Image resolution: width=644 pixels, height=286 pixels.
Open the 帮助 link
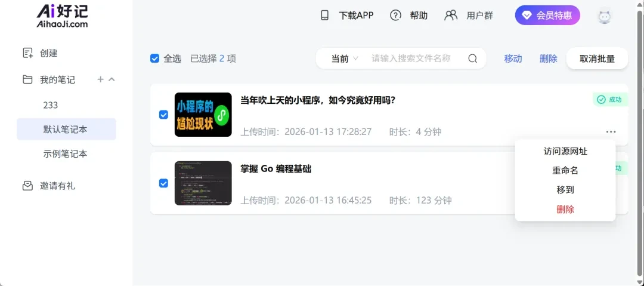pyautogui.click(x=419, y=16)
